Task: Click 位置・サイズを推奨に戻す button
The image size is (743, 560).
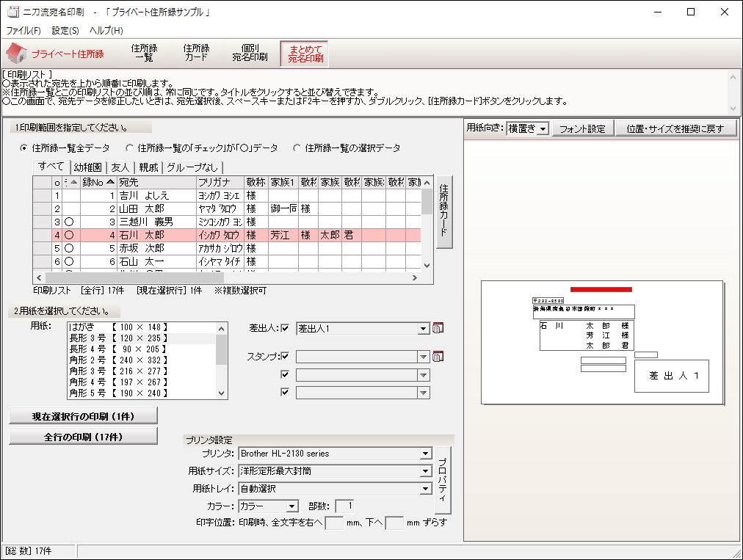Action: pos(675,129)
